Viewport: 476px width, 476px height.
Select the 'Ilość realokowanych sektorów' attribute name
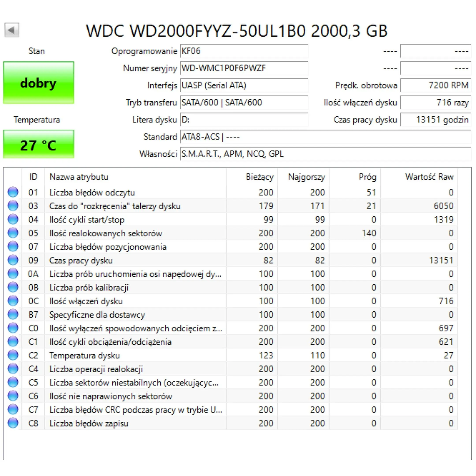click(x=106, y=233)
